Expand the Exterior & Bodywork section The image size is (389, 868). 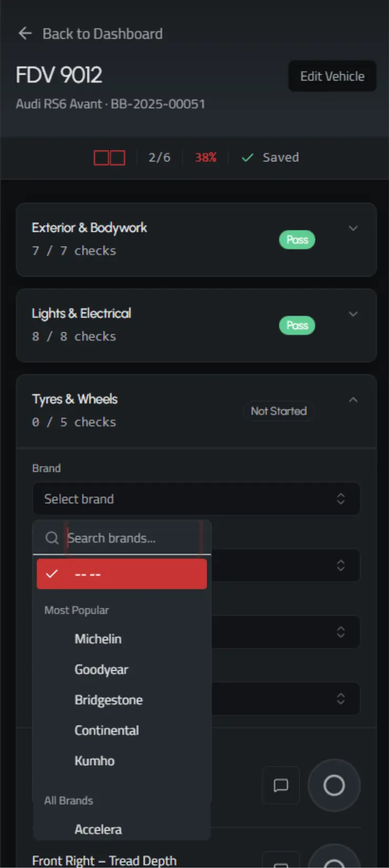(x=353, y=228)
